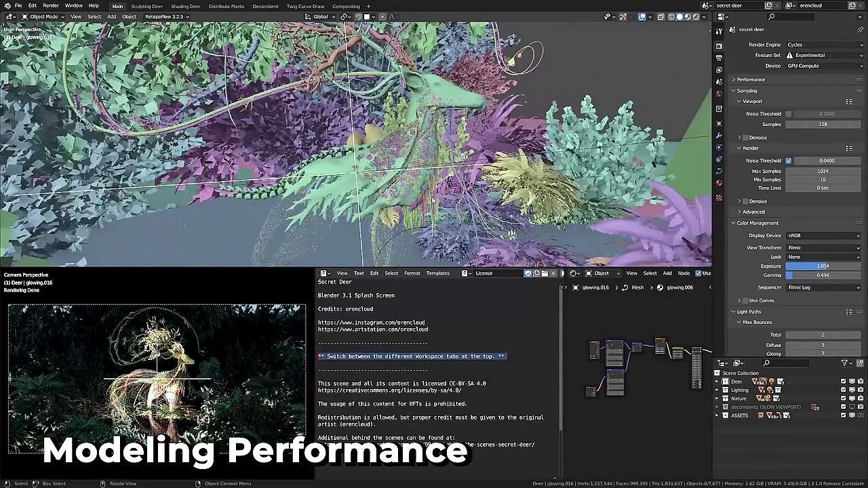Enable Viewport Denoise checkbox
Viewport: 868px width, 488px height.
click(746, 138)
